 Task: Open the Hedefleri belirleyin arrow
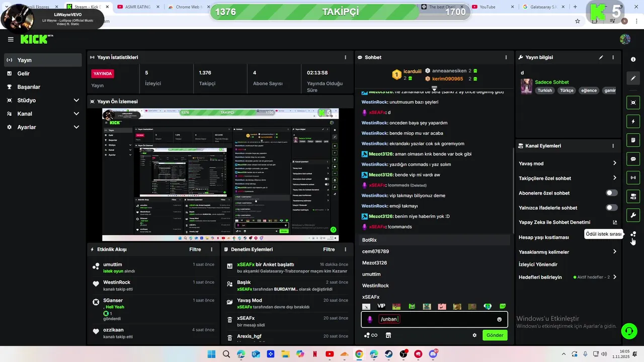coord(614,277)
